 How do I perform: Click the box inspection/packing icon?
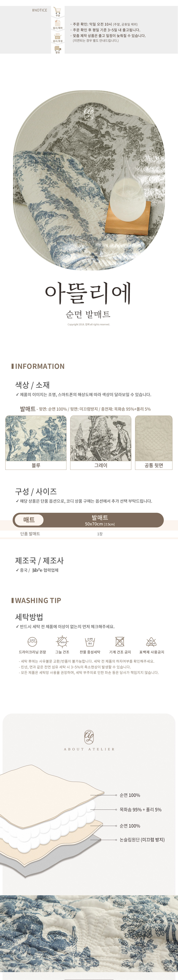[x=57, y=36]
